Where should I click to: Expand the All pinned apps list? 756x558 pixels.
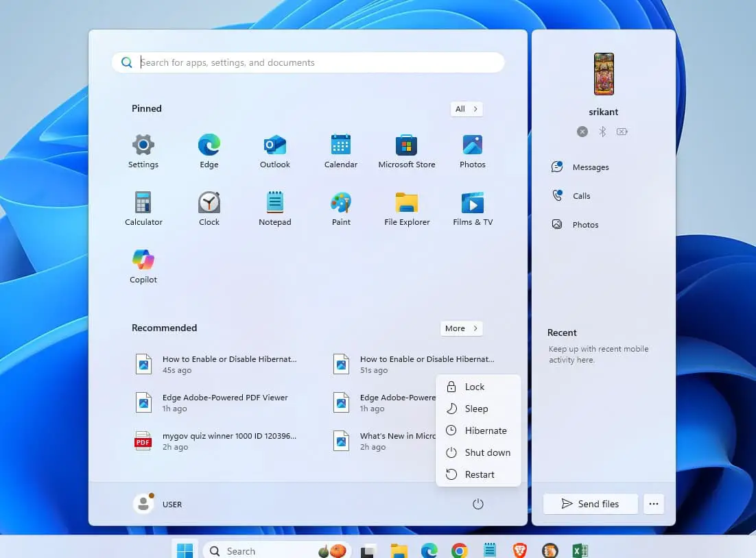(466, 109)
